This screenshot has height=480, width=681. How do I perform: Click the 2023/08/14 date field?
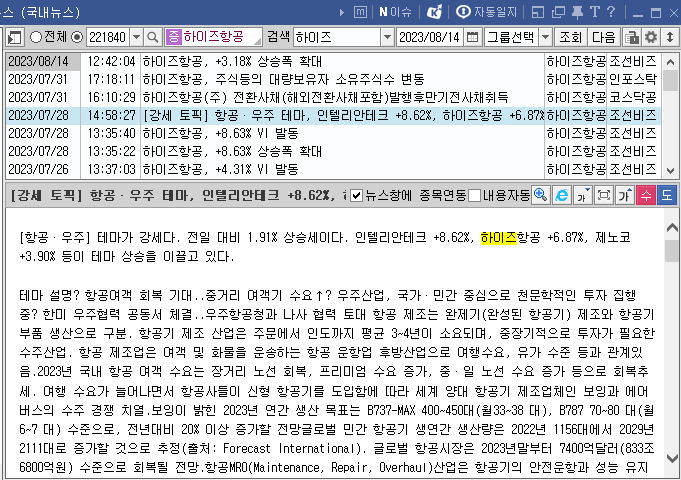coord(430,37)
